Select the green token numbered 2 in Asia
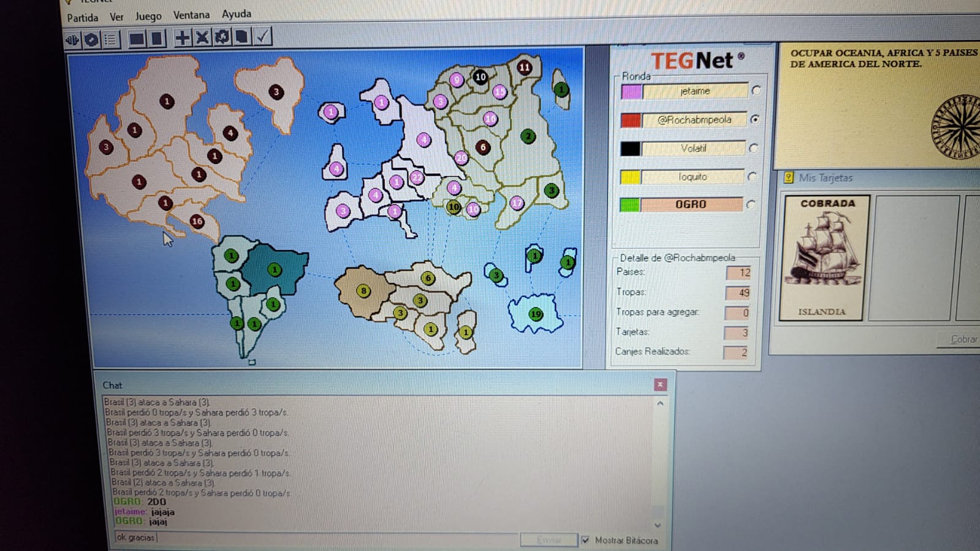 528,136
